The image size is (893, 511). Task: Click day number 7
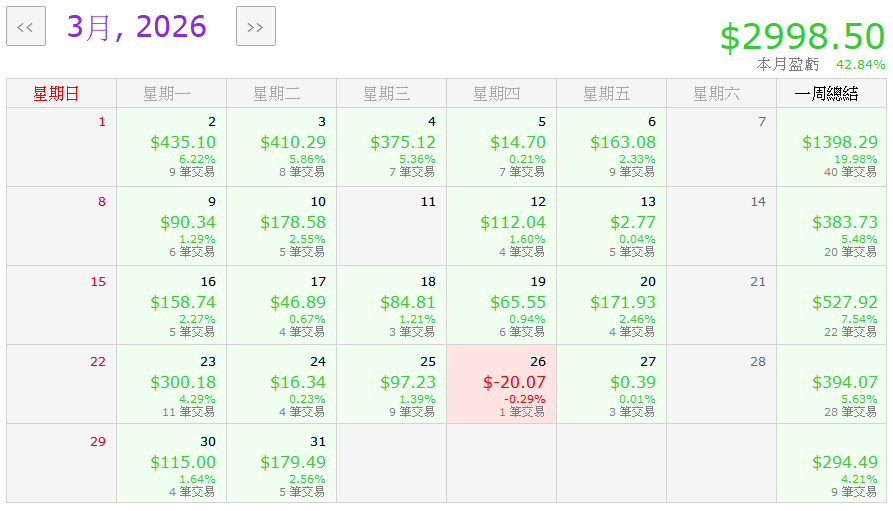(x=762, y=122)
